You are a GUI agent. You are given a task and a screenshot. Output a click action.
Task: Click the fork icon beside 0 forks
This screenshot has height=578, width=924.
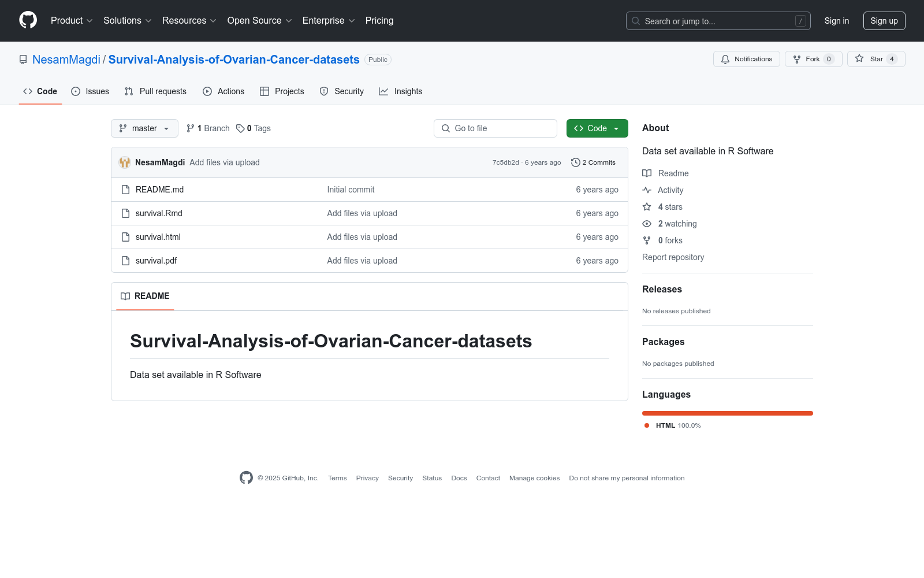click(647, 240)
